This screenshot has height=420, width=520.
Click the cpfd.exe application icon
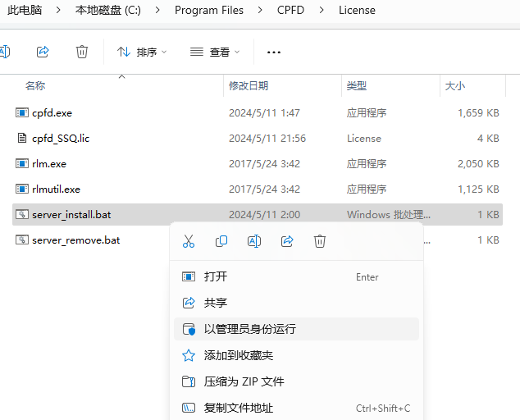(x=22, y=113)
